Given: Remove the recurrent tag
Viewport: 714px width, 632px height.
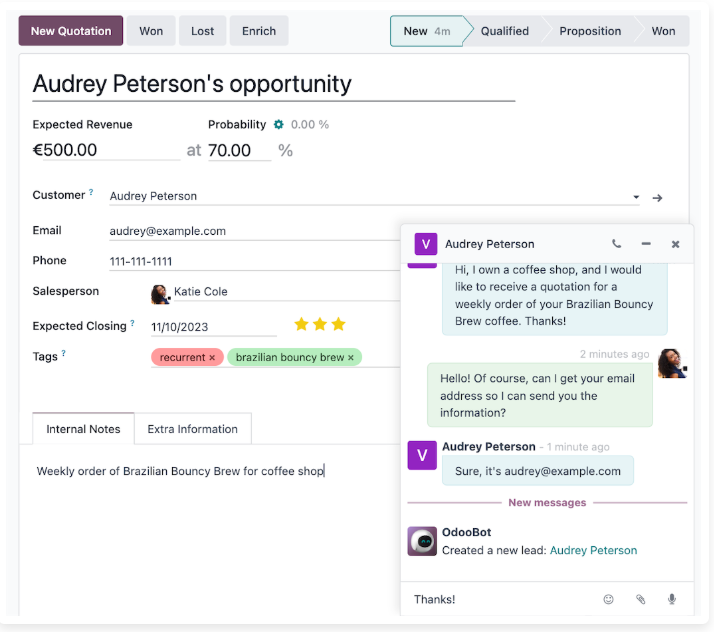Looking at the screenshot, I should (x=212, y=358).
